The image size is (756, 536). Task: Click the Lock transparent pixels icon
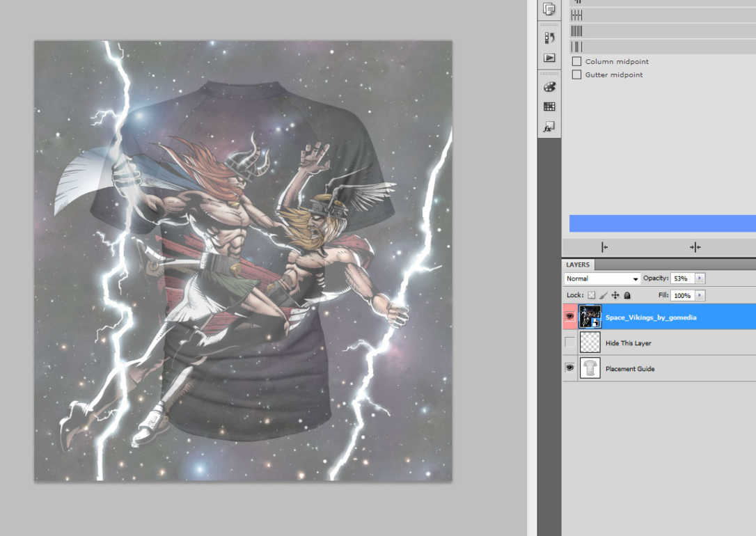tap(592, 296)
